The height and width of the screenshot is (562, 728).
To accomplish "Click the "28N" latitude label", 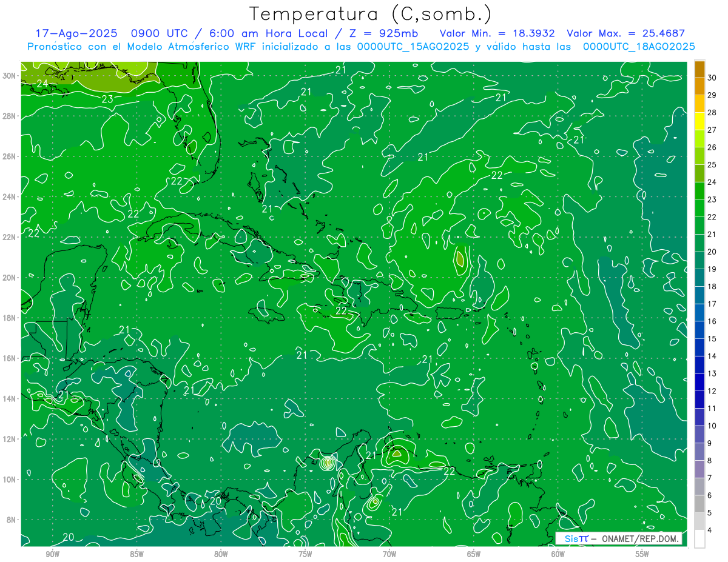I will 8,116.
